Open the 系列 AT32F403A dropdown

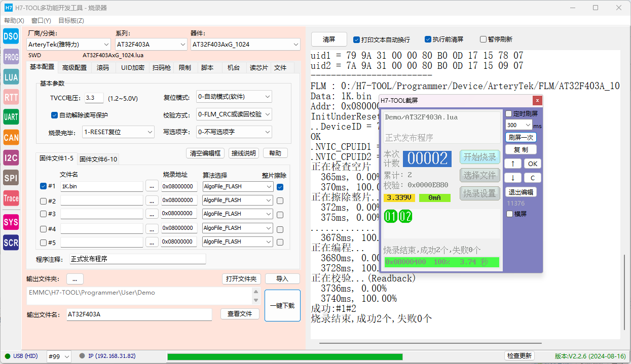point(151,45)
